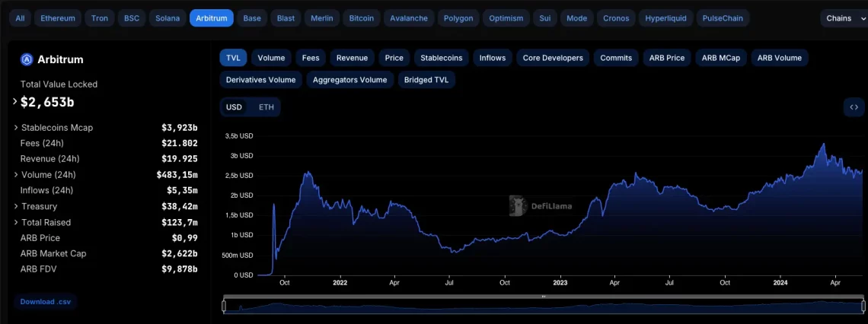This screenshot has height=324, width=868.
Task: Expand the Treasury row
Action: pyautogui.click(x=16, y=206)
